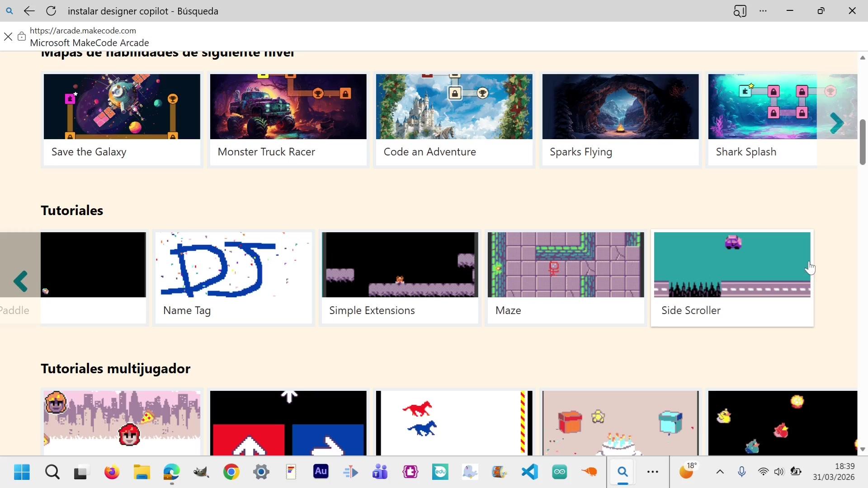This screenshot has height=488, width=868.
Task: Open the three-dot browser menu
Action: click(x=763, y=11)
